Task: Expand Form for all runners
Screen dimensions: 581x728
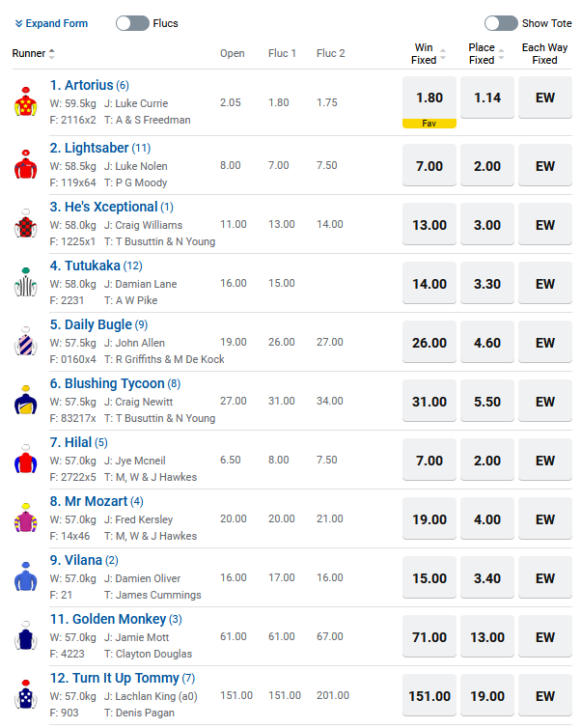Action: click(51, 23)
